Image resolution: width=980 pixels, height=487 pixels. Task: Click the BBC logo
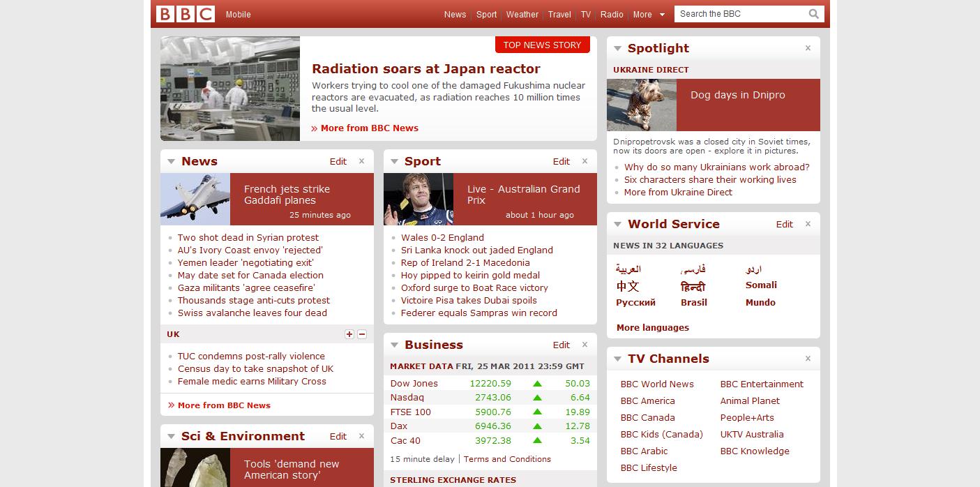tap(185, 14)
